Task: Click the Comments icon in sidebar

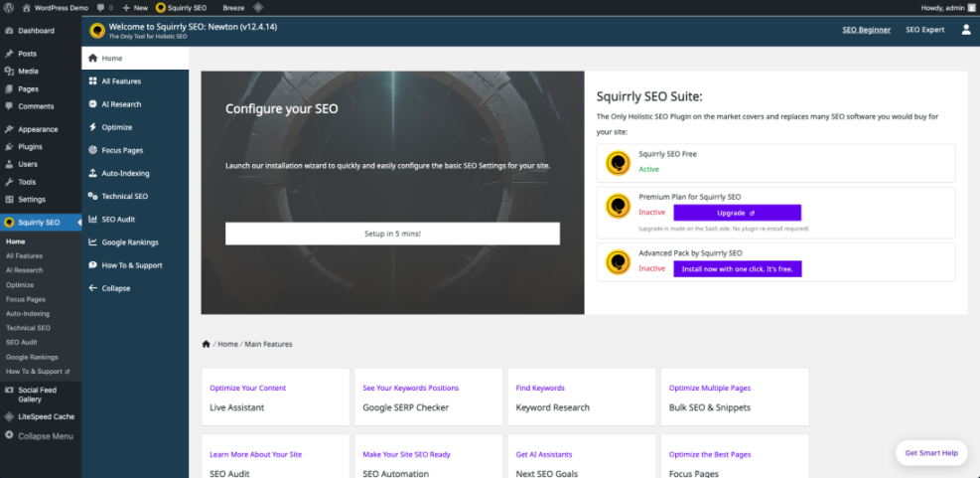Action: [x=9, y=106]
